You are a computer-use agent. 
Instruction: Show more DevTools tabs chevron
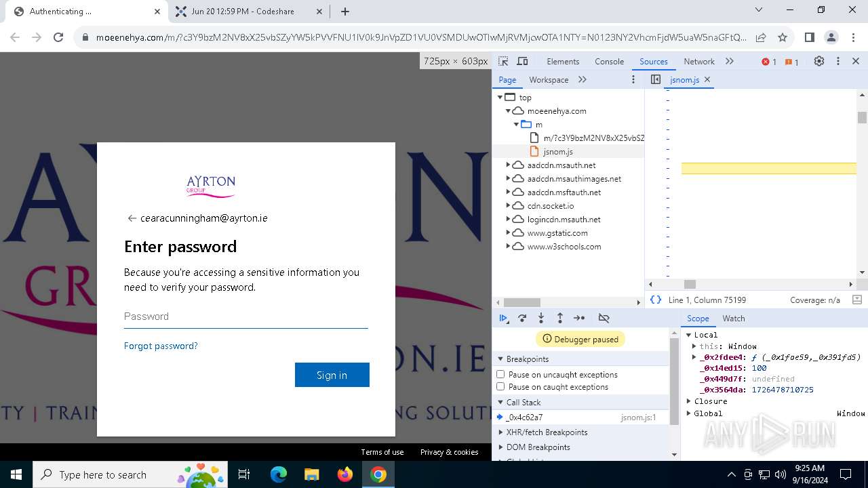[730, 61]
